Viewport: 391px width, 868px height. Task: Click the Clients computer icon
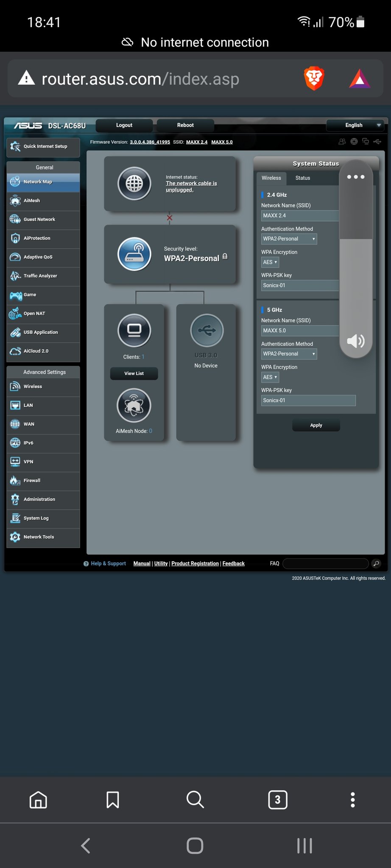point(134,330)
